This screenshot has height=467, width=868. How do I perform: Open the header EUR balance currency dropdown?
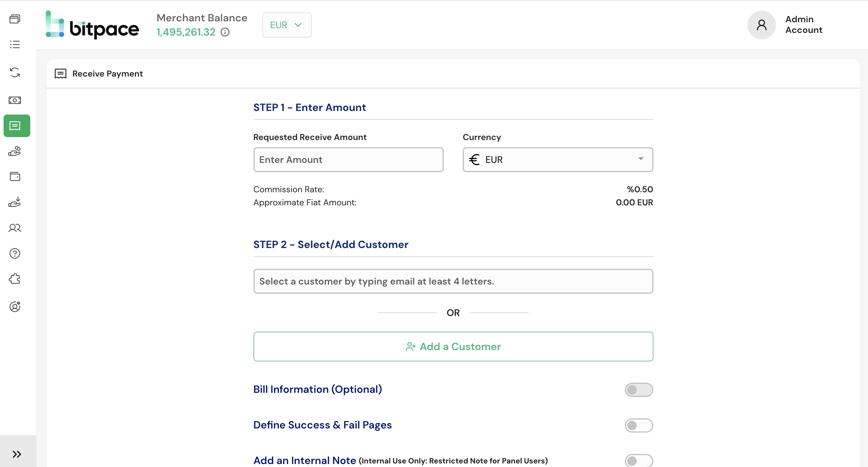click(x=286, y=25)
